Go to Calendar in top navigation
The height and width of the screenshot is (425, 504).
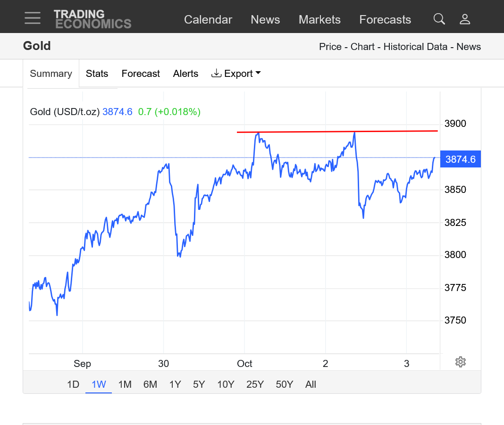[208, 19]
